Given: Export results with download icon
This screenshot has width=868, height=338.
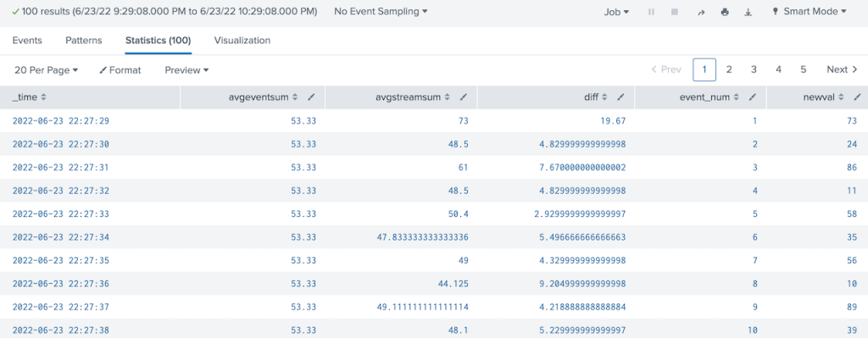Looking at the screenshot, I should click(748, 12).
